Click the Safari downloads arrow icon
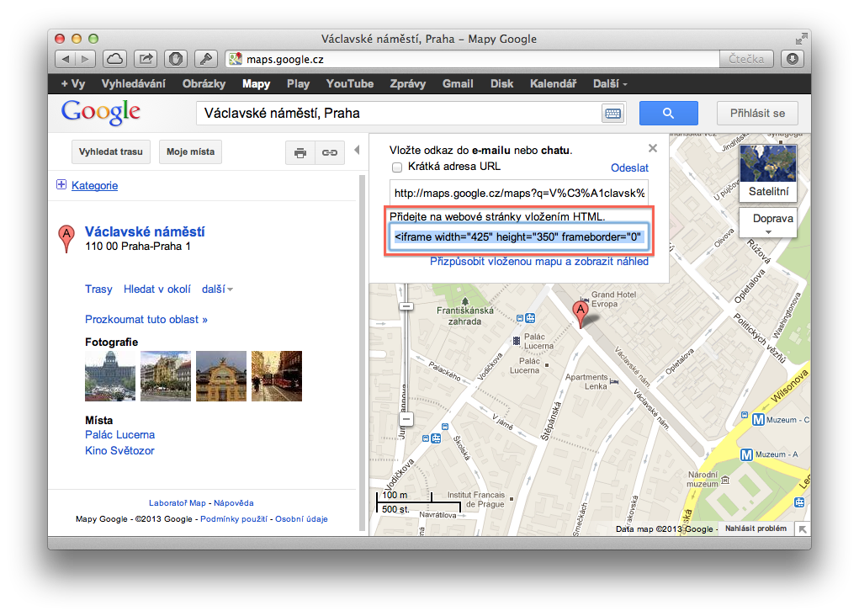Image resolution: width=859 pixels, height=616 pixels. pos(793,59)
